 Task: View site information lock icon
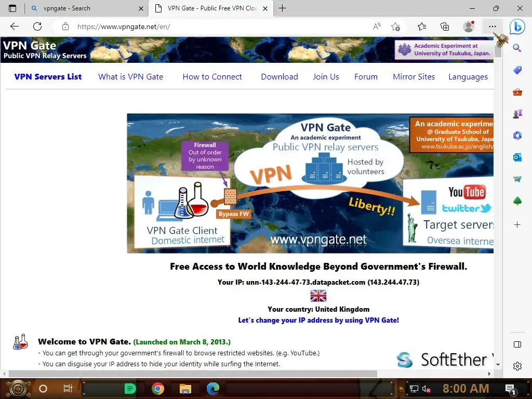click(x=65, y=26)
